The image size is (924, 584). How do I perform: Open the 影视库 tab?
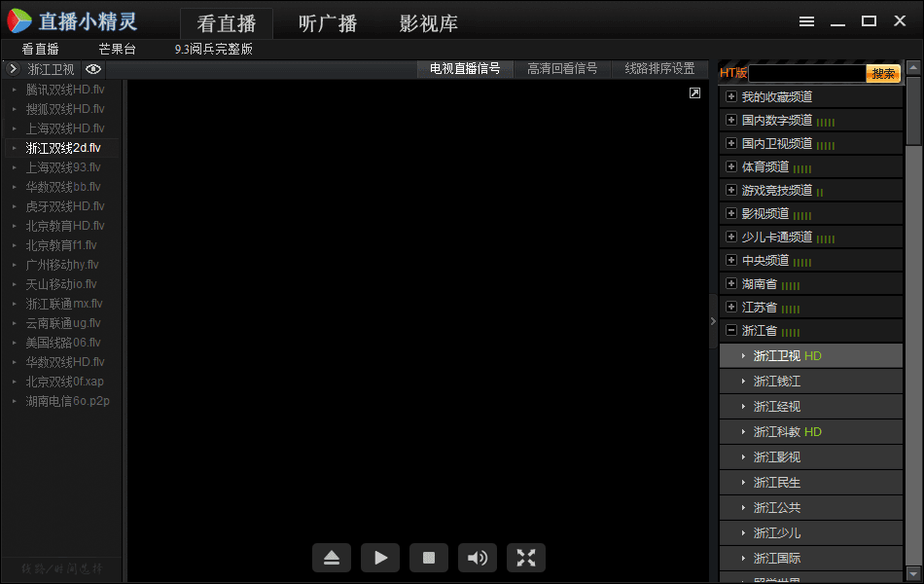[x=428, y=23]
